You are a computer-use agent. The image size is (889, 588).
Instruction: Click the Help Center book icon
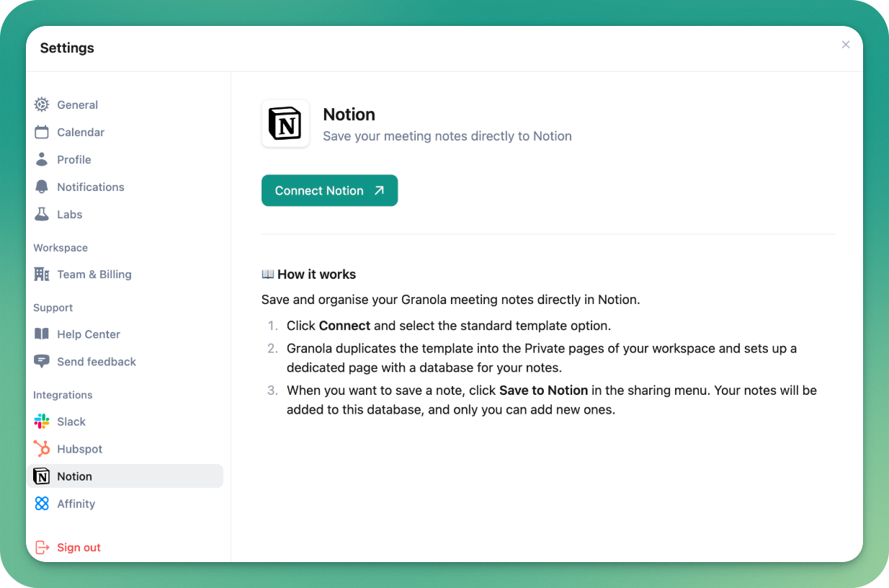click(x=42, y=334)
